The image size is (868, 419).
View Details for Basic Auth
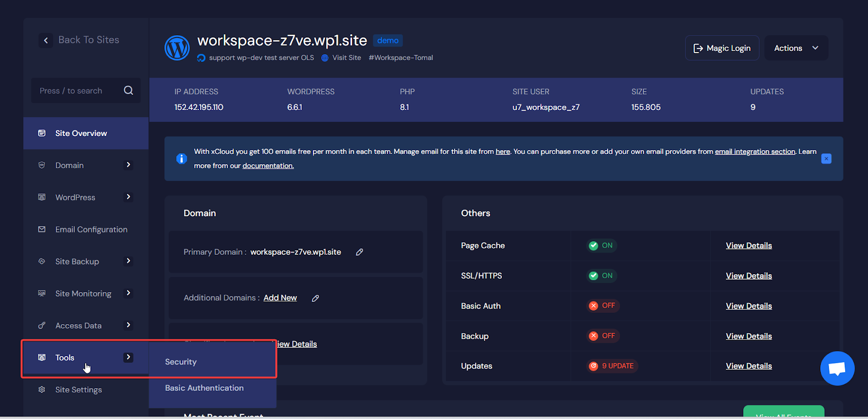coord(749,306)
